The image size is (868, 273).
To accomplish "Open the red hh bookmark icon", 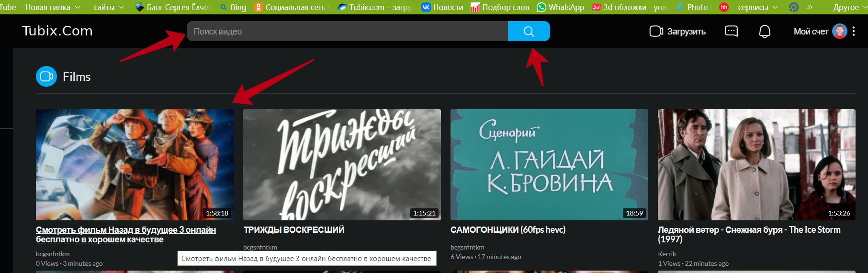I will click(724, 7).
